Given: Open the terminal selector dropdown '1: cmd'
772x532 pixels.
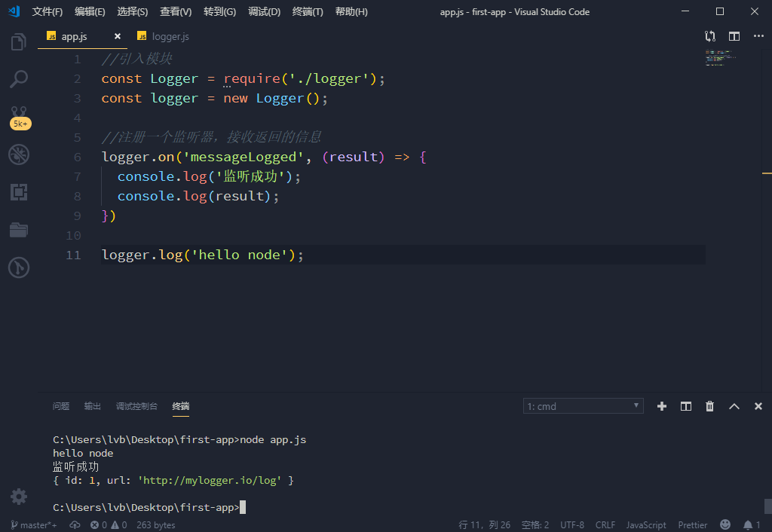Looking at the screenshot, I should tap(583, 406).
